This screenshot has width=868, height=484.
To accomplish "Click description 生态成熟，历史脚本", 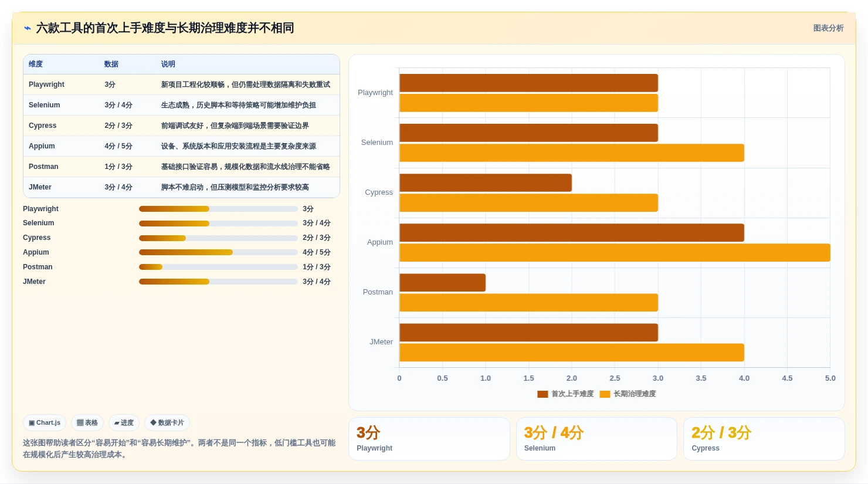I will pyautogui.click(x=239, y=105).
